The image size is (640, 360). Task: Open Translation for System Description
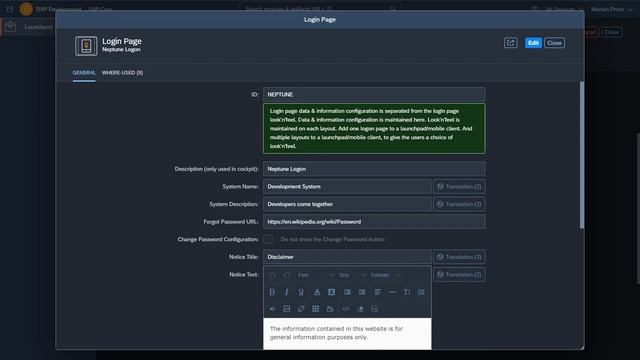459,204
